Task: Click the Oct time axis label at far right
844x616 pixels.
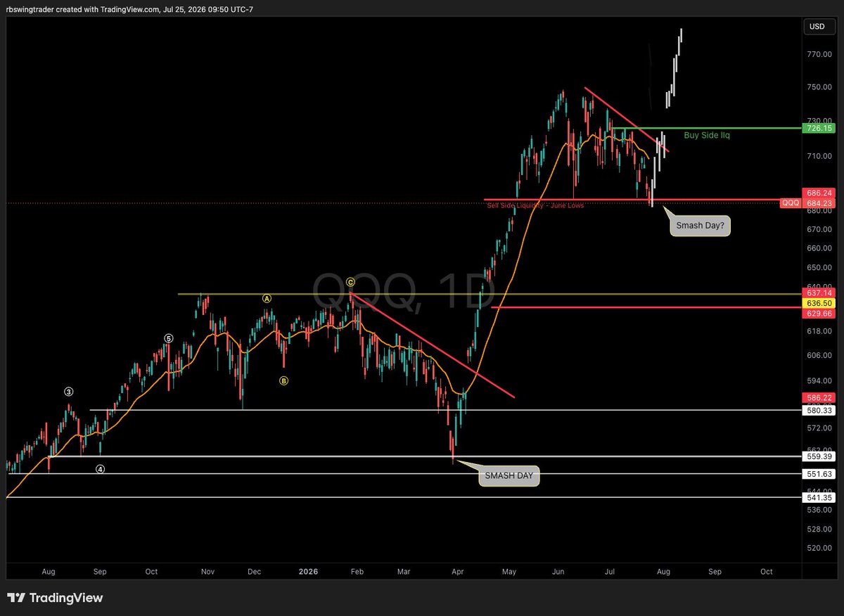Action: tap(767, 572)
